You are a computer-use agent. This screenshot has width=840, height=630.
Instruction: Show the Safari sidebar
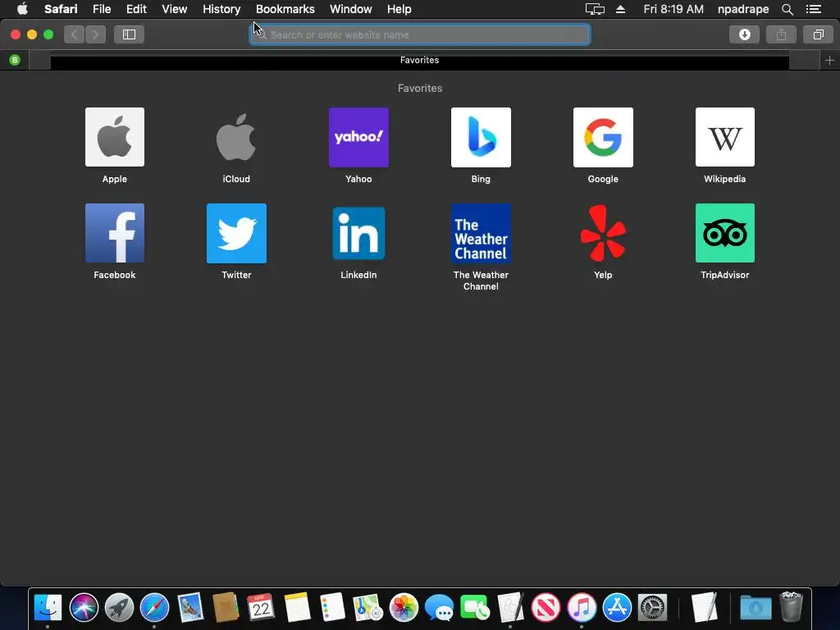pyautogui.click(x=129, y=34)
